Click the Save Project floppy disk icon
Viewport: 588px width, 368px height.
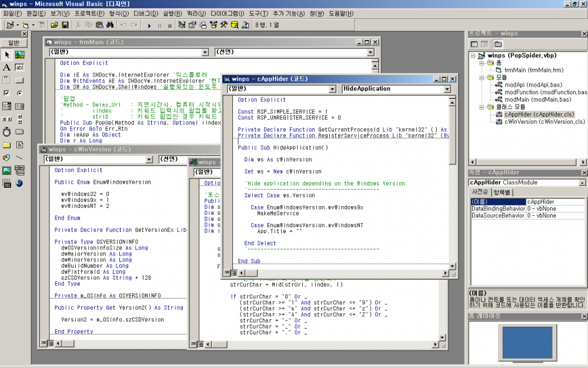tap(65, 25)
